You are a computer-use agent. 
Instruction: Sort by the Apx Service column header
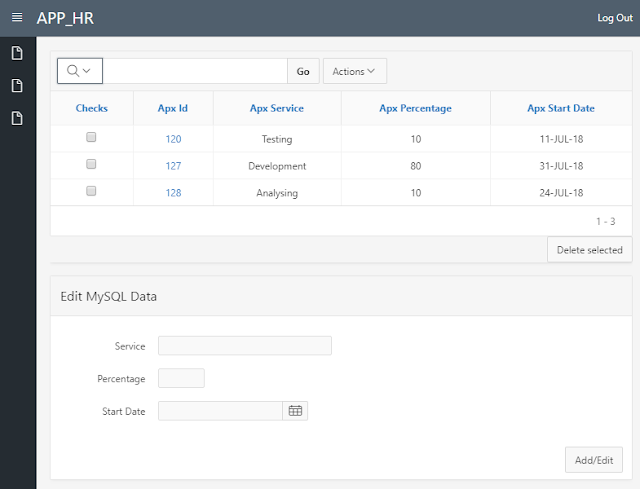277,108
